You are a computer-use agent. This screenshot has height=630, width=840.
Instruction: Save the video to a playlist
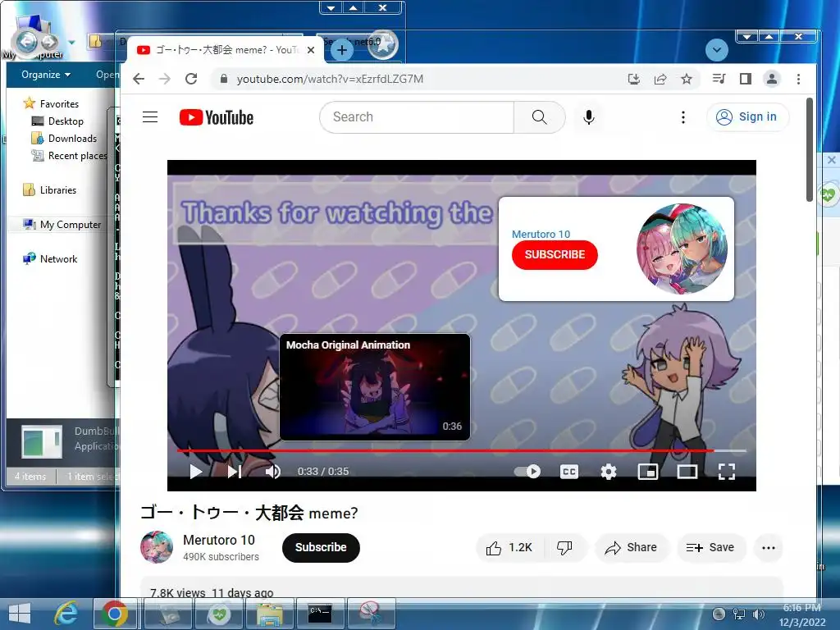point(710,547)
